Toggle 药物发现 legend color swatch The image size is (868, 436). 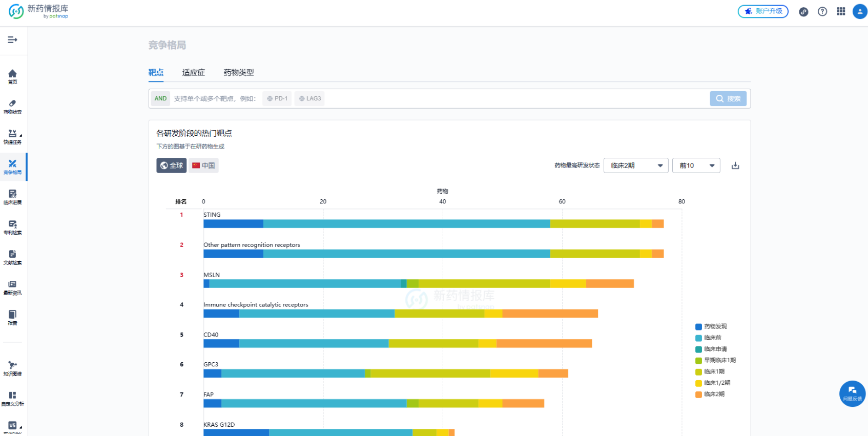click(698, 327)
